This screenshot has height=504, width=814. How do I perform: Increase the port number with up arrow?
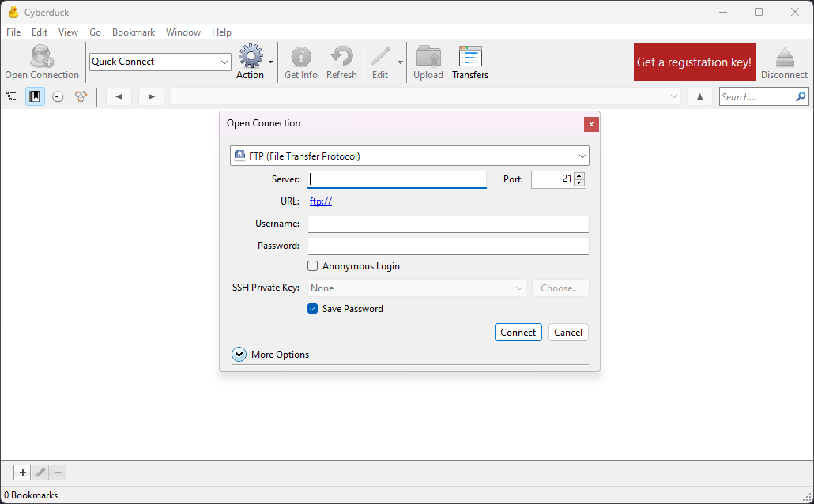coord(579,175)
